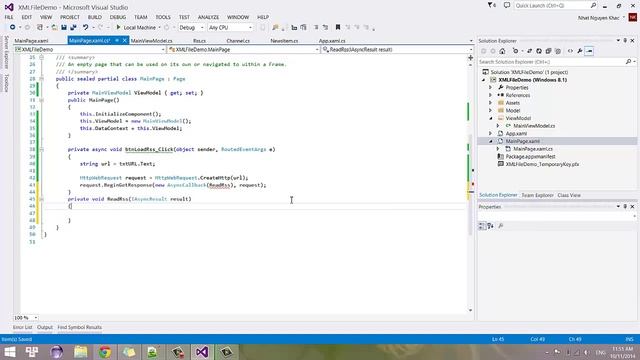Open the Team Explorer panel tab
640x360 pixels.
point(537,195)
